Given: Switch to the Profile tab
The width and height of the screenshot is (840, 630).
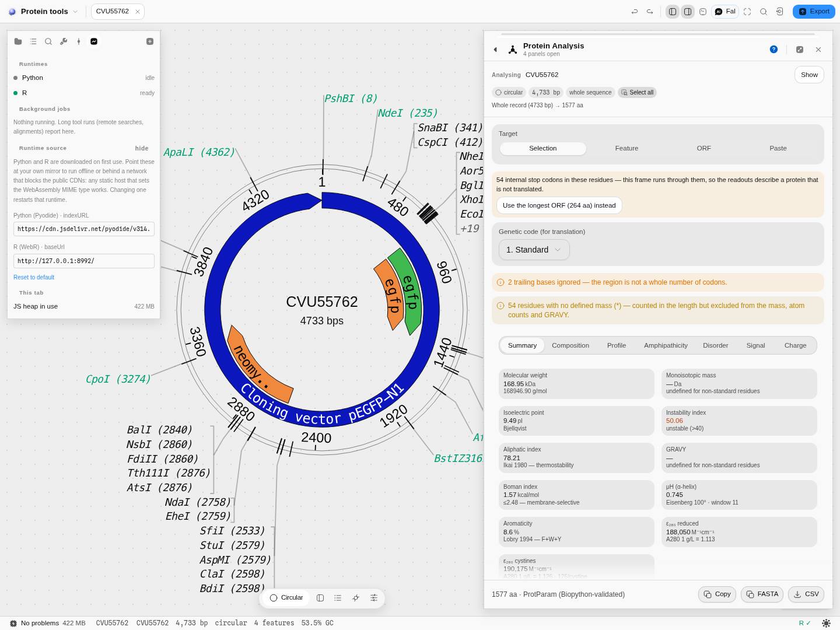Looking at the screenshot, I should click(617, 345).
